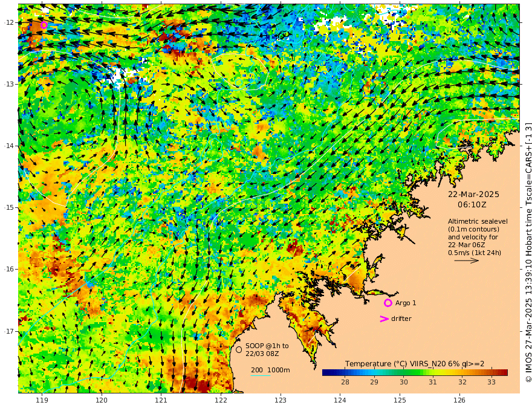
Task: Click the magenta drifter legend arrowhead
Action: pos(384,319)
